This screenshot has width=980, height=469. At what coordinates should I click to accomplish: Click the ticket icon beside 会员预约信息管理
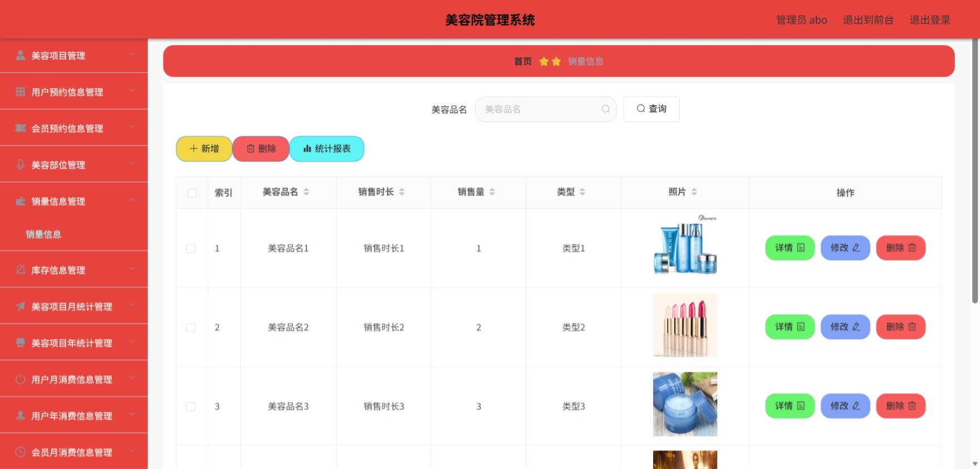point(21,128)
